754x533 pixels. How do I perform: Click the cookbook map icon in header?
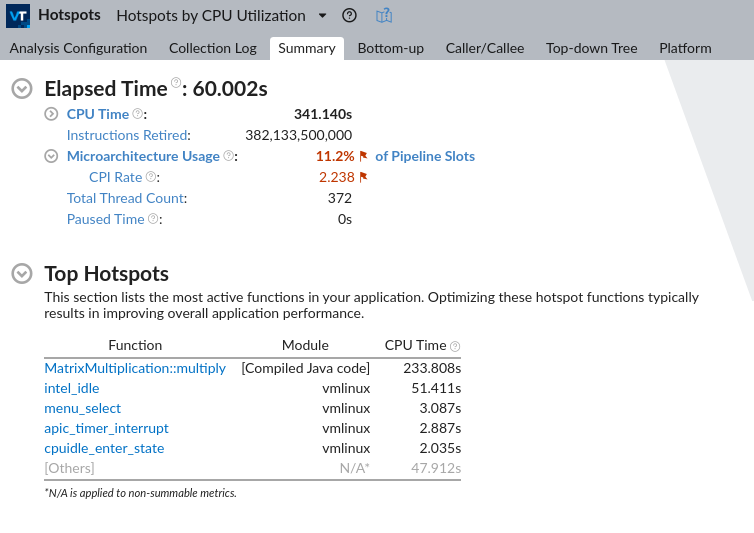point(384,16)
